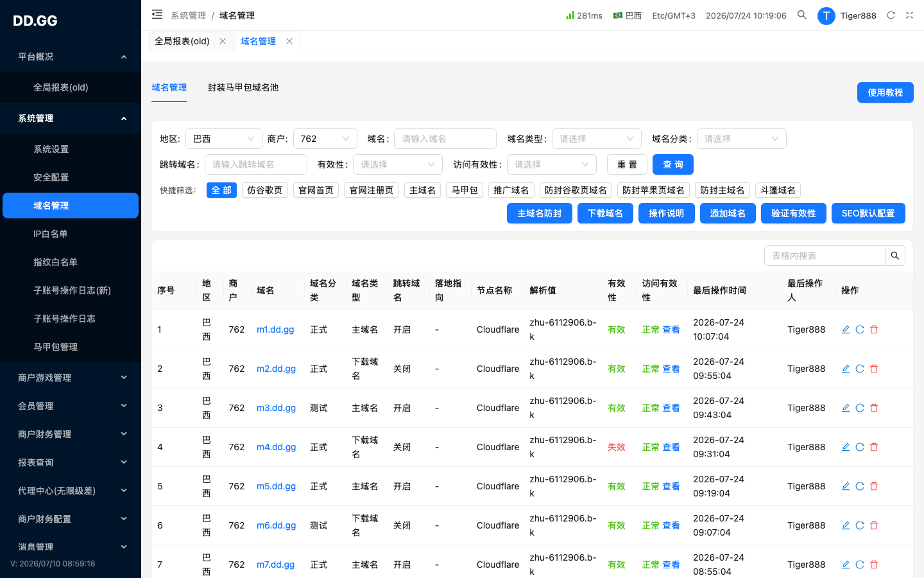Screen dimensions: 924x578
Task: Edit the m2.dd.gg row
Action: (x=846, y=369)
